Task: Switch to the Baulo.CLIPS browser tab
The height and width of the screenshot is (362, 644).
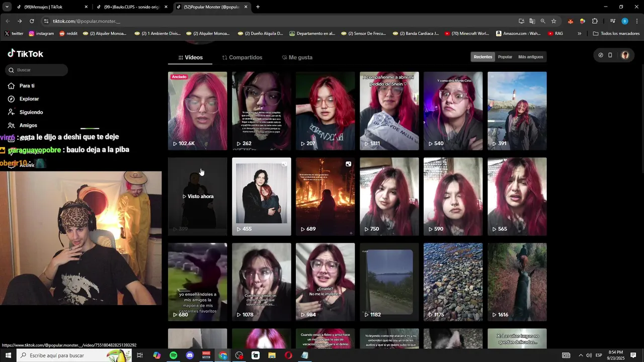Action: [131, 7]
